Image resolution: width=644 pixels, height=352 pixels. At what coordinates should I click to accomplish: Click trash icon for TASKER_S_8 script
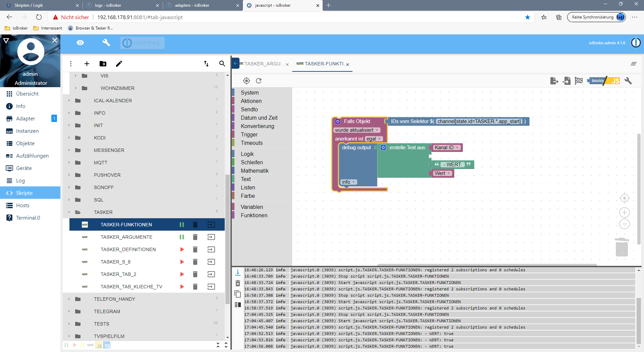[195, 262]
